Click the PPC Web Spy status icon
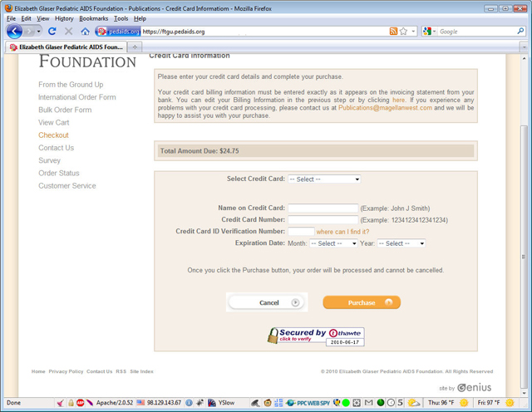 pos(308,403)
